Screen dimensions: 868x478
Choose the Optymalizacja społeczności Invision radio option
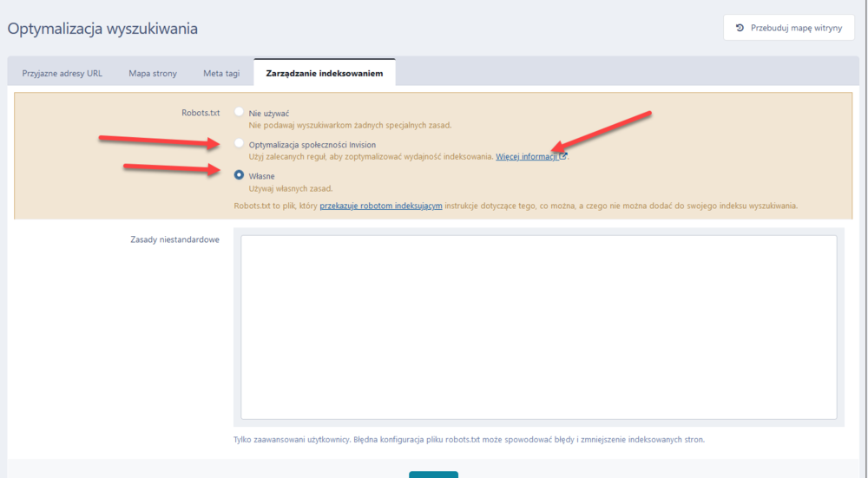coord(239,144)
